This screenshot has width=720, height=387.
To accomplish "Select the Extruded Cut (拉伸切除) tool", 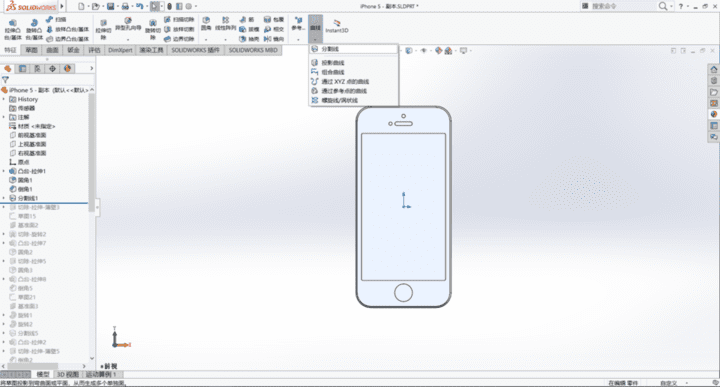I will point(103,30).
